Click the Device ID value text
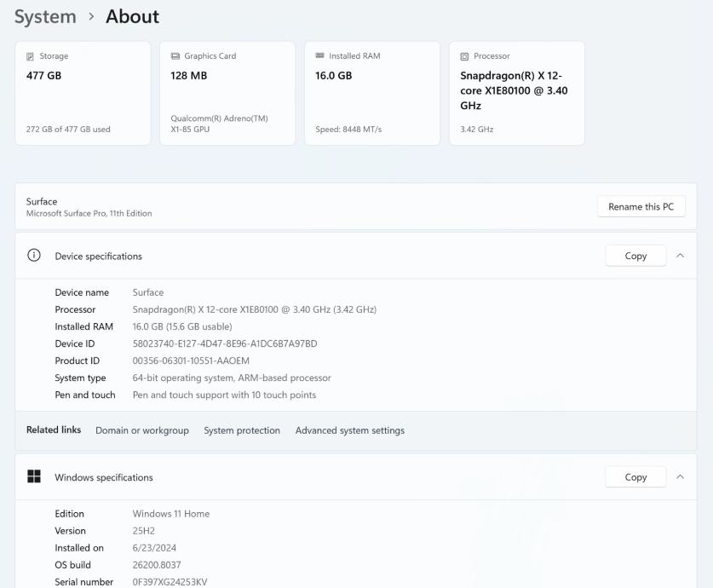The image size is (713, 588). (225, 343)
